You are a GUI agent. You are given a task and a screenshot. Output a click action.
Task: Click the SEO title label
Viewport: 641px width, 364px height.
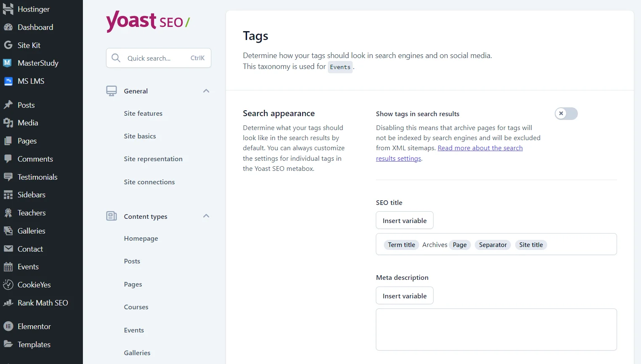coord(389,202)
